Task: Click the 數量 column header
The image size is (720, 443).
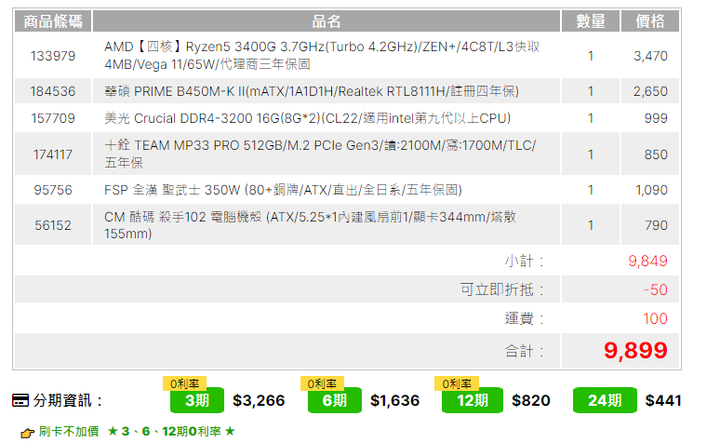Action: [x=591, y=21]
